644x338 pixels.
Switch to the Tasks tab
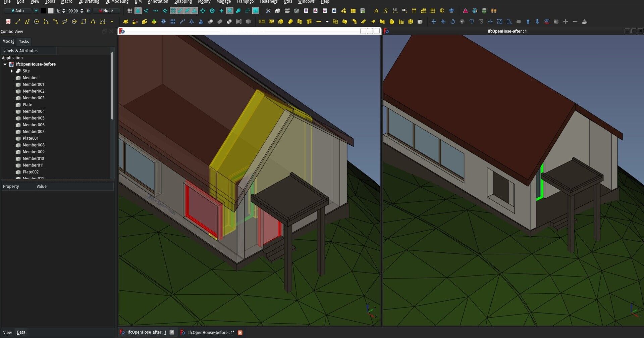[24, 42]
